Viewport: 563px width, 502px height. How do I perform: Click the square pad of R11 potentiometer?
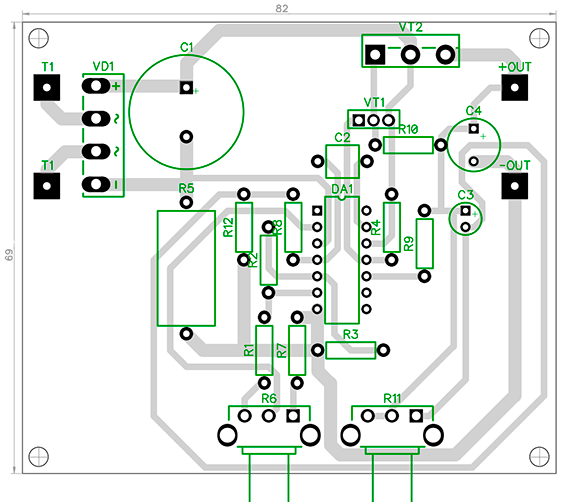[x=416, y=416]
